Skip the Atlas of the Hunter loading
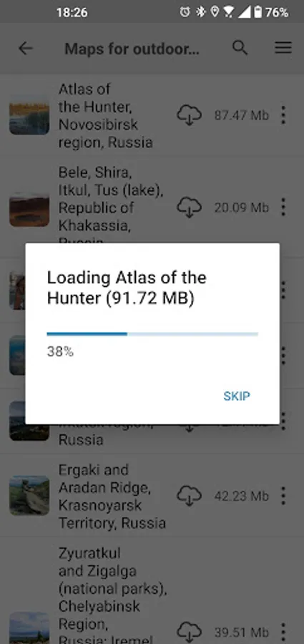Image resolution: width=304 pixels, height=644 pixels. coord(237,396)
